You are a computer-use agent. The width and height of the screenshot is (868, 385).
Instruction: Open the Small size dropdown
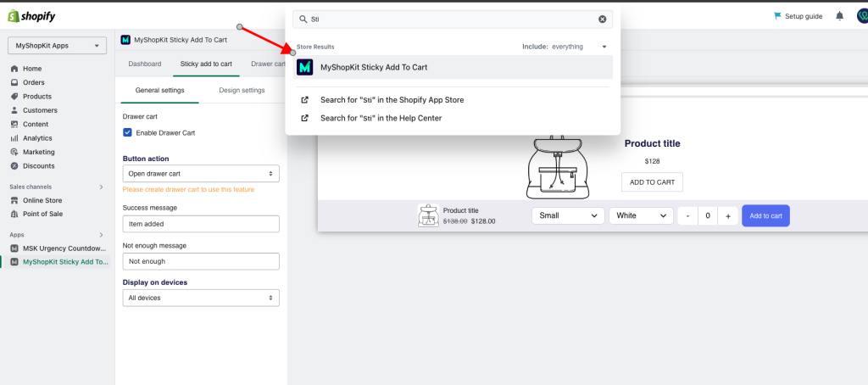(568, 215)
